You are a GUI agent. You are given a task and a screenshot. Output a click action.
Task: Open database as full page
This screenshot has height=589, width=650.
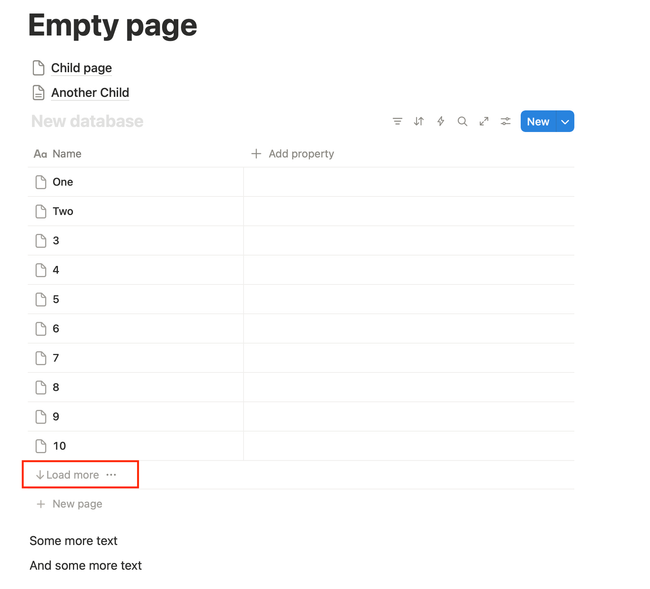[484, 122]
